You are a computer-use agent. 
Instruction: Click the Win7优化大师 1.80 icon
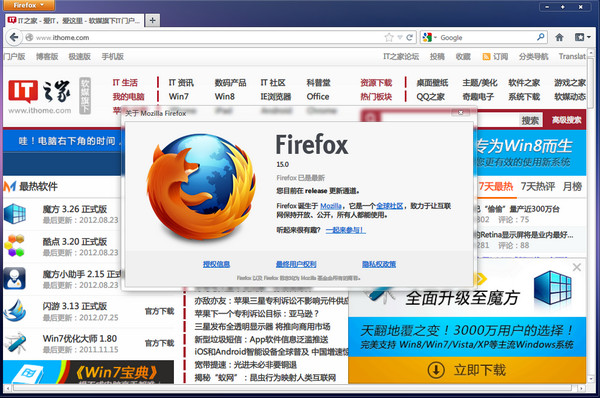tap(15, 343)
